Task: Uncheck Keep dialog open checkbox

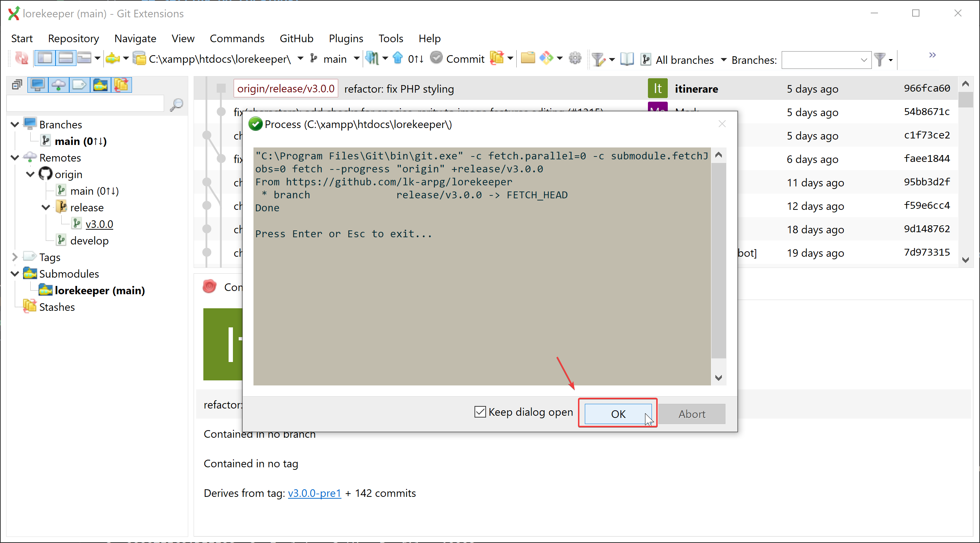Action: (x=480, y=412)
